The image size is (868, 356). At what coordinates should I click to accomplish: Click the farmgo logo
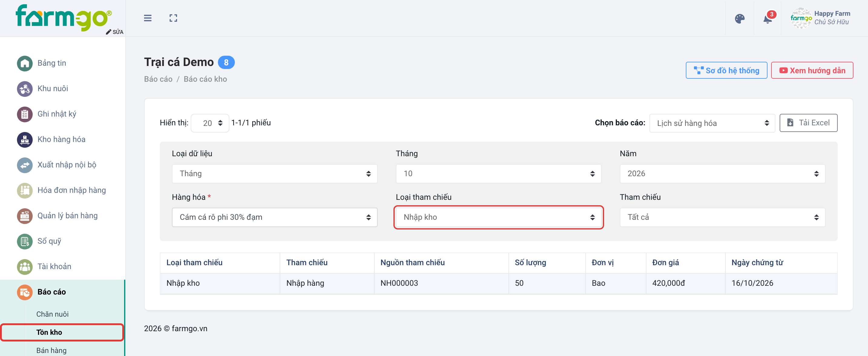[x=63, y=18]
